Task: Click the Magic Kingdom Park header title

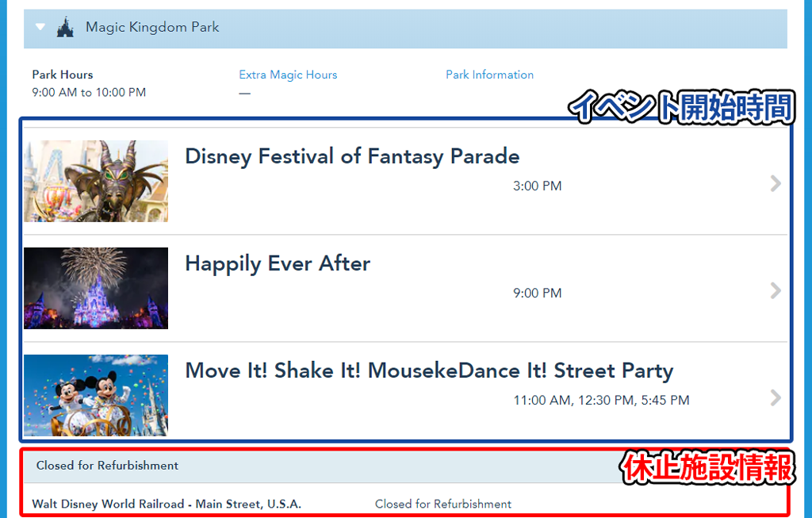Action: point(152,27)
